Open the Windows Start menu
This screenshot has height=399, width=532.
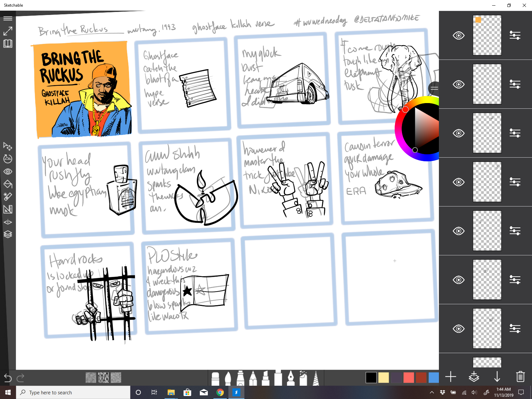tap(8, 392)
